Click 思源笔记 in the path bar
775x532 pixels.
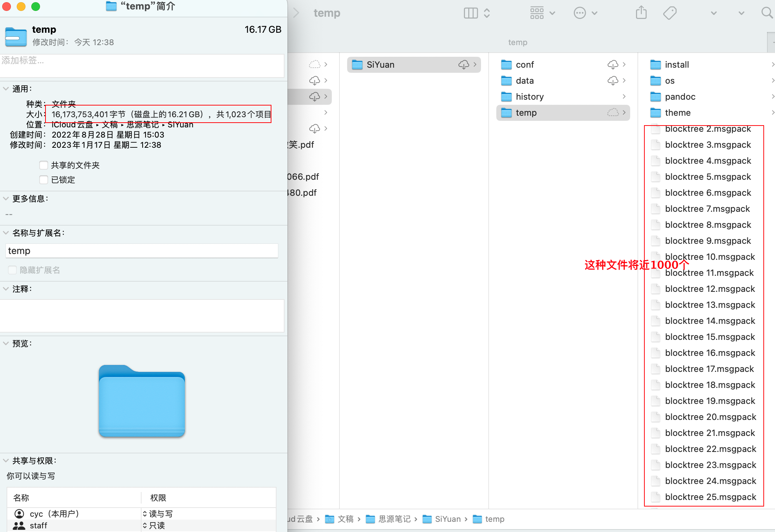click(x=394, y=519)
